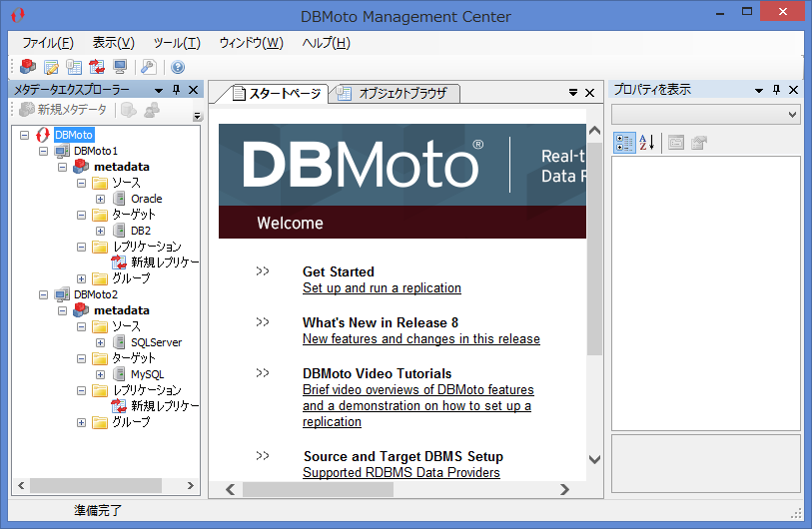Open New features and changes in this release link
Image resolution: width=812 pixels, height=529 pixels.
(421, 339)
